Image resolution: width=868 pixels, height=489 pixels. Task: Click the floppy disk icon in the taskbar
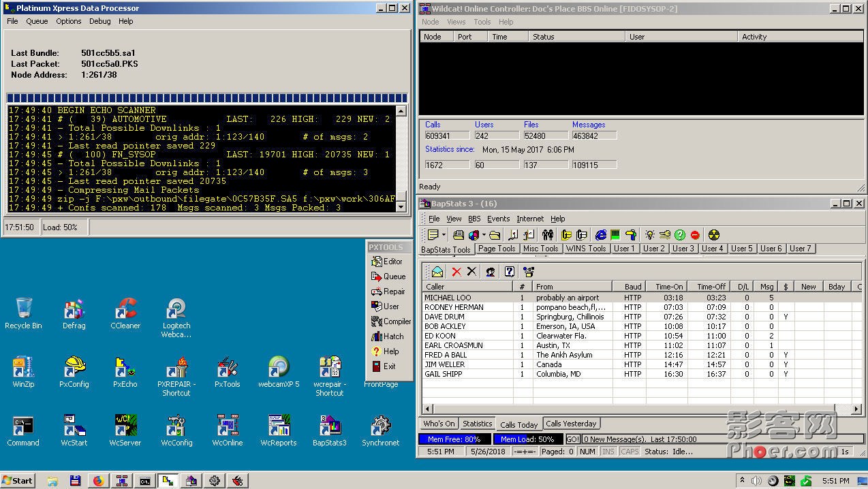click(75, 480)
